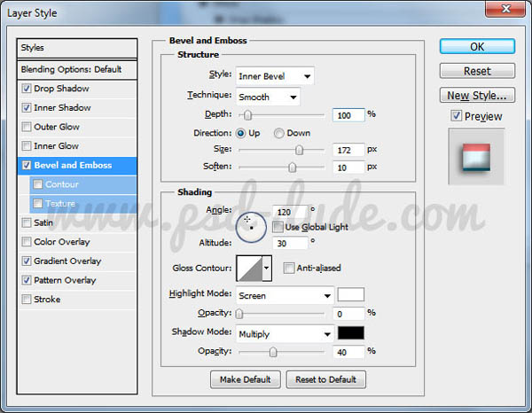Open the Style dropdown showing Inner Bevel
This screenshot has width=532, height=413.
pyautogui.click(x=275, y=76)
